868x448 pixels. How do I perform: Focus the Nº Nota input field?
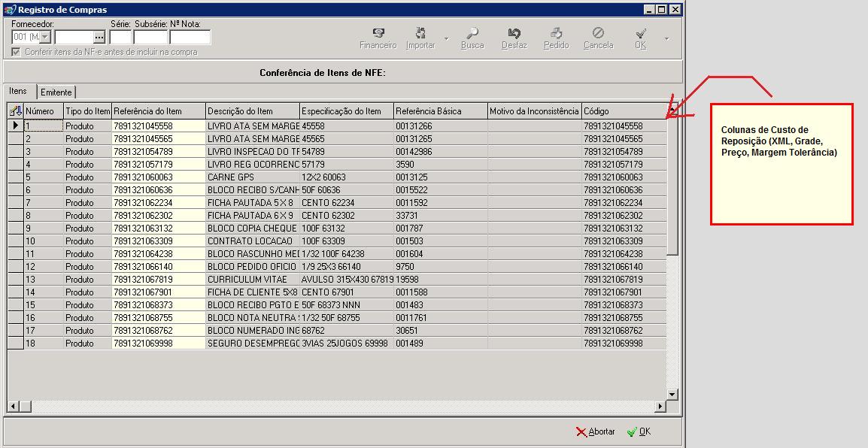190,37
